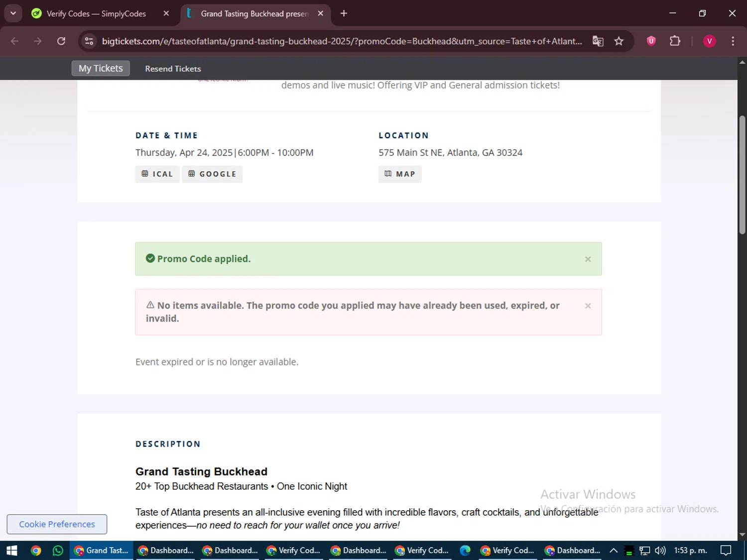747x560 pixels.
Task: Click page scrollbar up arrow
Action: point(742,62)
